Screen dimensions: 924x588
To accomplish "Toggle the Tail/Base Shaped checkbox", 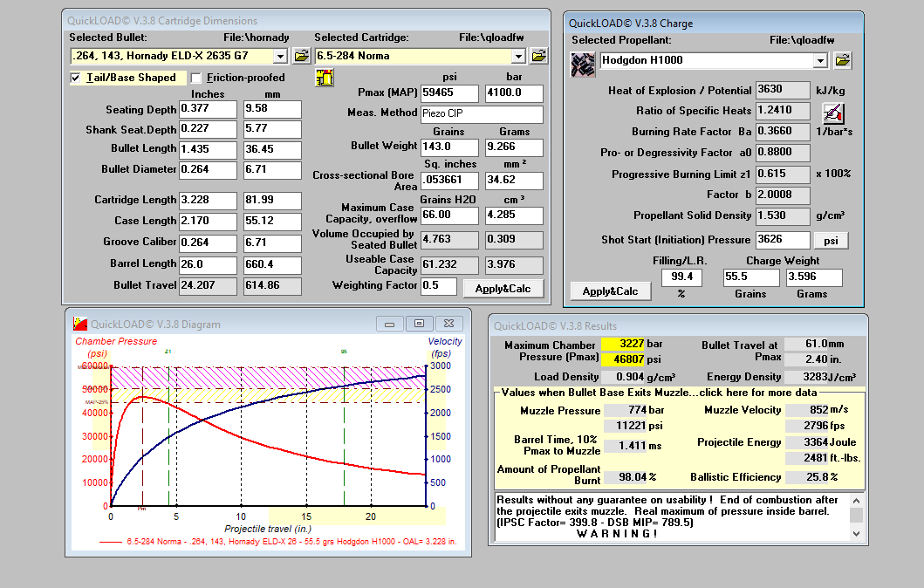I will [x=76, y=78].
